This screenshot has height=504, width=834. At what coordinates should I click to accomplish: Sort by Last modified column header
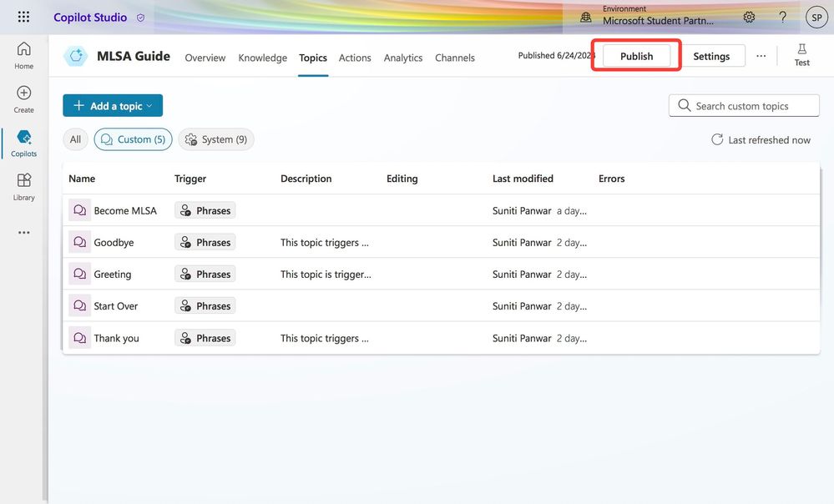click(x=523, y=179)
